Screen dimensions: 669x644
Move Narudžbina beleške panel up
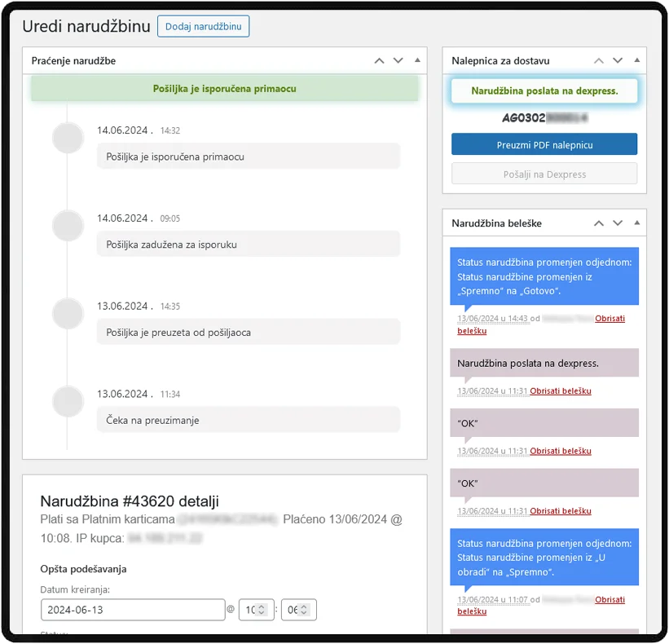pos(599,223)
